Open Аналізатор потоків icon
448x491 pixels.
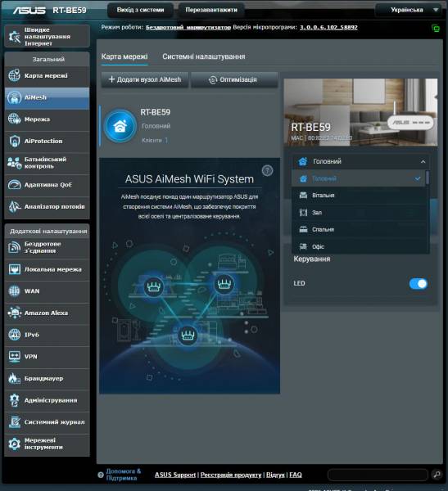pos(15,207)
